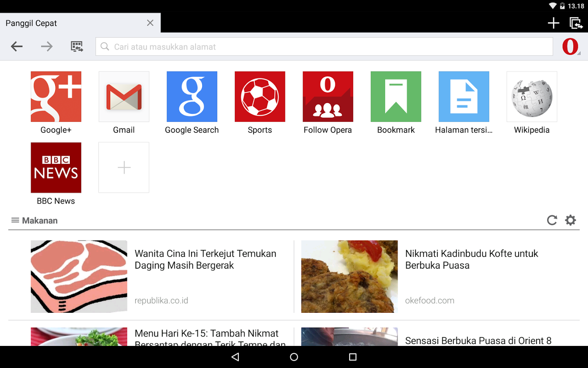This screenshot has height=368, width=588.
Task: Select the Panggil Cepat tab
Action: (x=80, y=23)
